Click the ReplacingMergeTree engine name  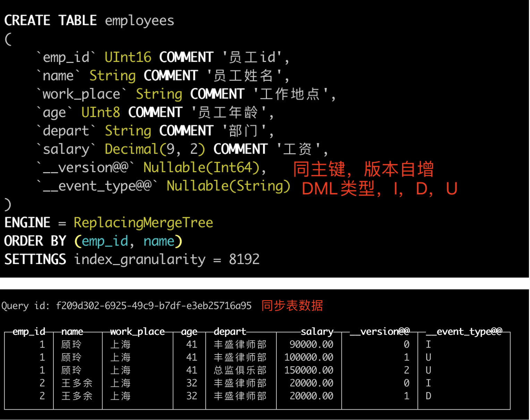click(x=143, y=222)
